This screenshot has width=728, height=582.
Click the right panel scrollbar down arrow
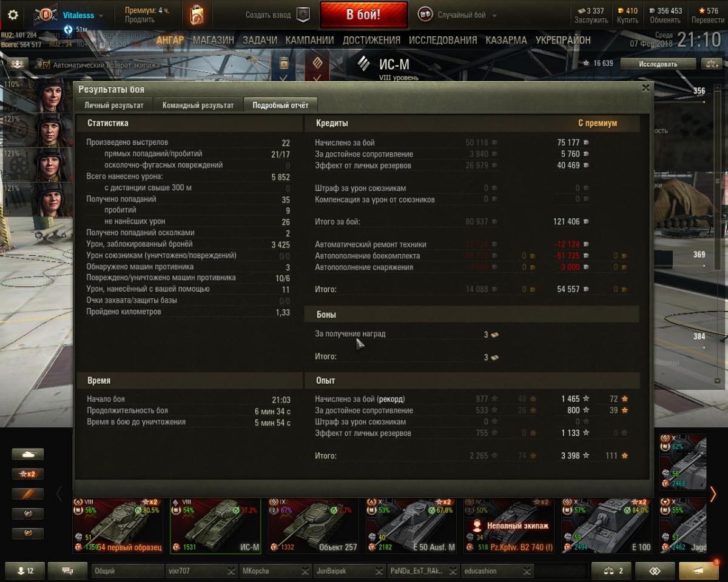tap(718, 380)
